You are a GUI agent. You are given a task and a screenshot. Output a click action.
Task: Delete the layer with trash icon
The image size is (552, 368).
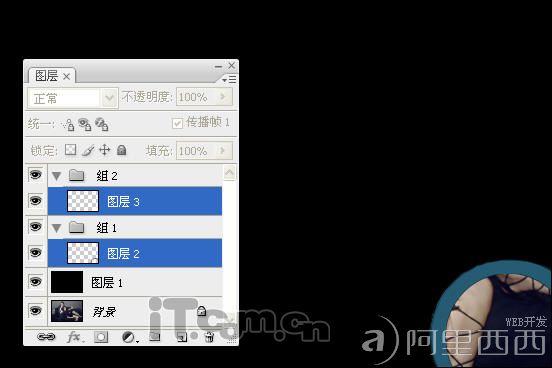coord(209,337)
